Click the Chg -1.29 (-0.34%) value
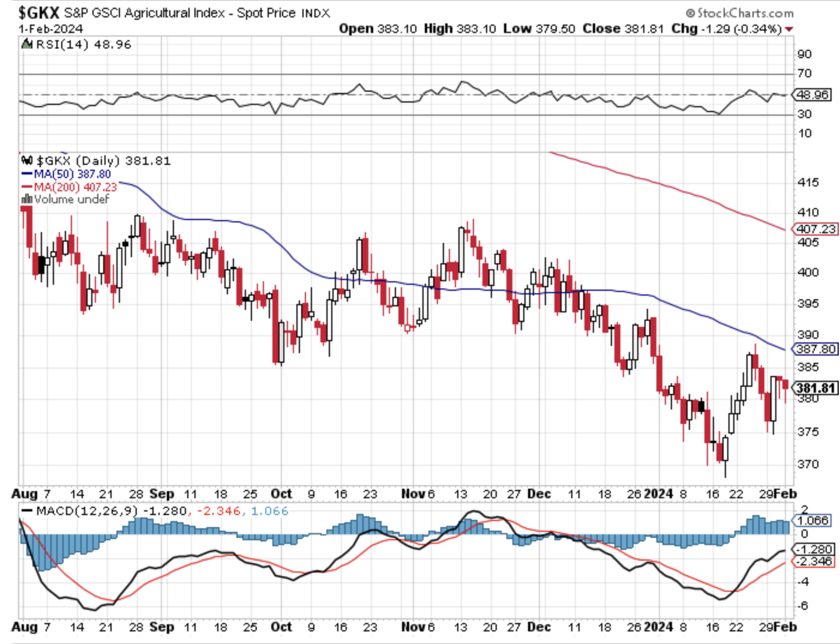 click(x=727, y=29)
